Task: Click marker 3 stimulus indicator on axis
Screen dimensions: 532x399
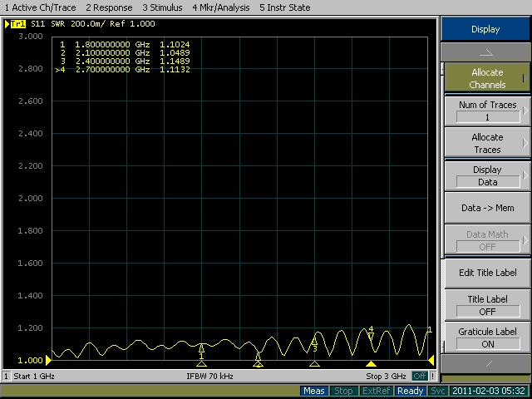Action: (x=314, y=364)
